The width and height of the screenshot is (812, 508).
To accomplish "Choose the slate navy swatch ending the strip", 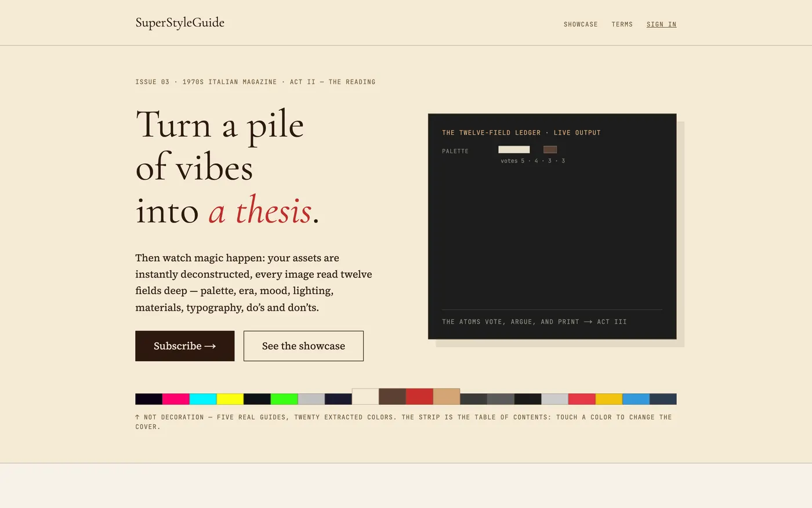I will click(x=663, y=399).
